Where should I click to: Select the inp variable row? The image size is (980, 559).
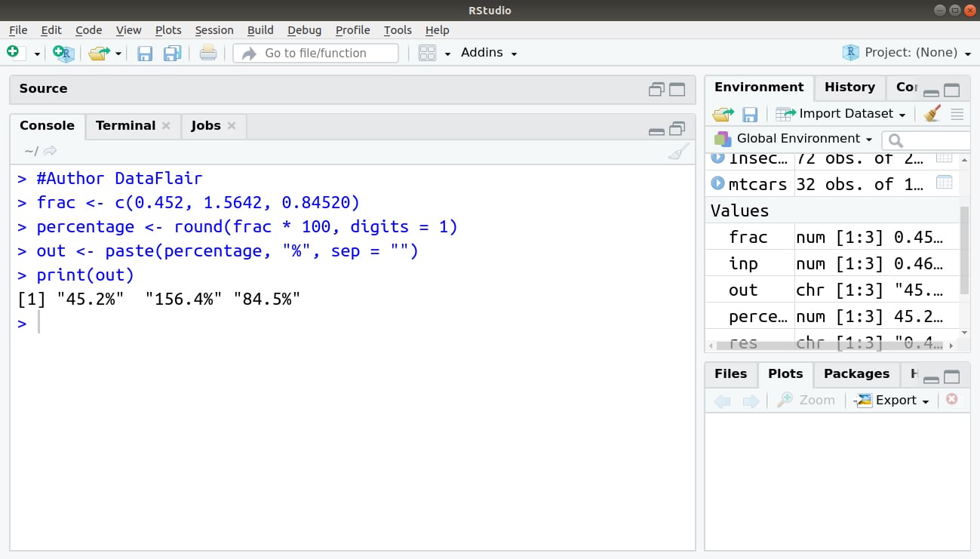(834, 263)
